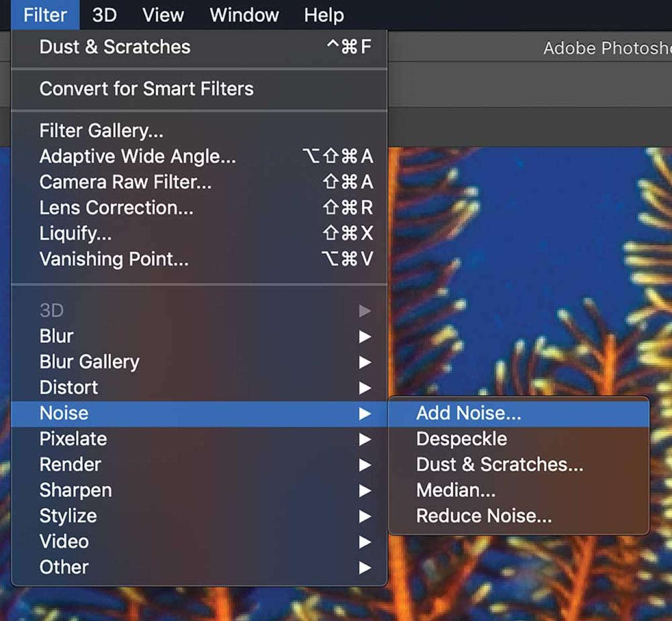The image size is (672, 621).
Task: Open the Filter Gallery
Action: click(101, 131)
